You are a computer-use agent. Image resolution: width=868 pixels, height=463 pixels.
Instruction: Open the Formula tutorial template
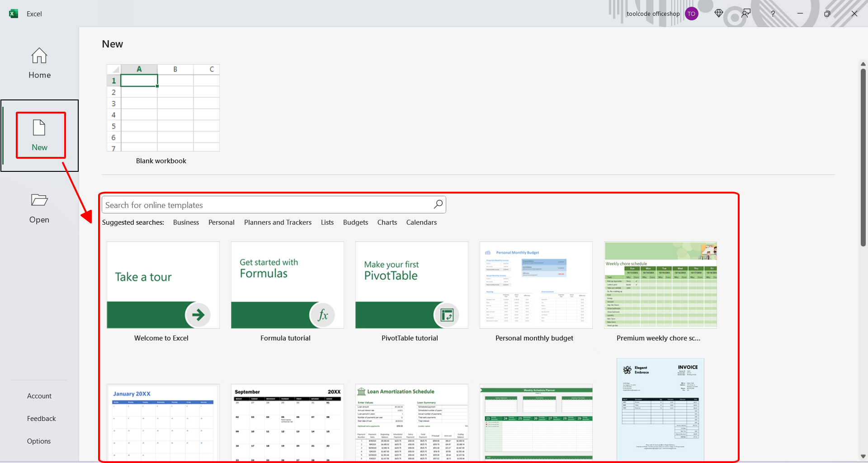(288, 285)
